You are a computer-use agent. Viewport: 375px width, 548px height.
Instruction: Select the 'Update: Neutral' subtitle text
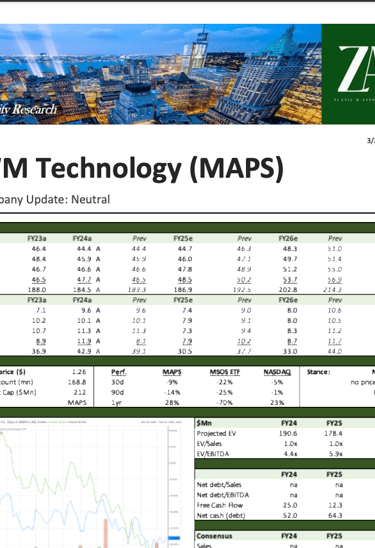[x=68, y=200]
